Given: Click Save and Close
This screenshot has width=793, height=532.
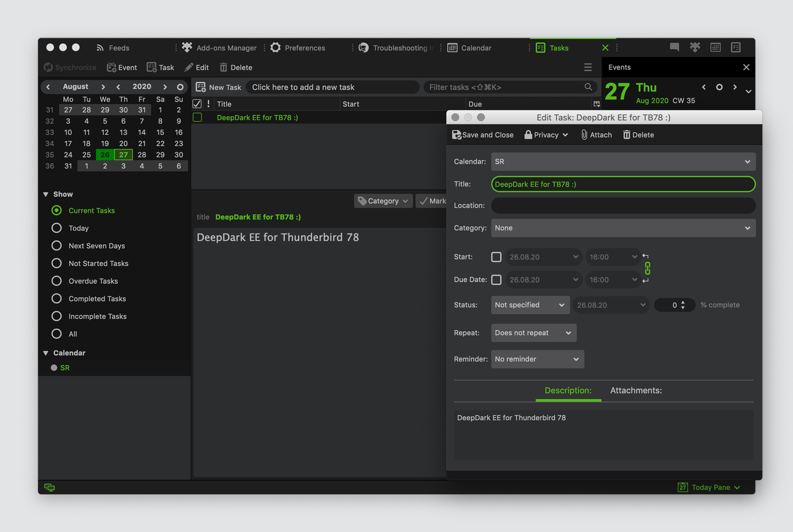Looking at the screenshot, I should coord(483,135).
